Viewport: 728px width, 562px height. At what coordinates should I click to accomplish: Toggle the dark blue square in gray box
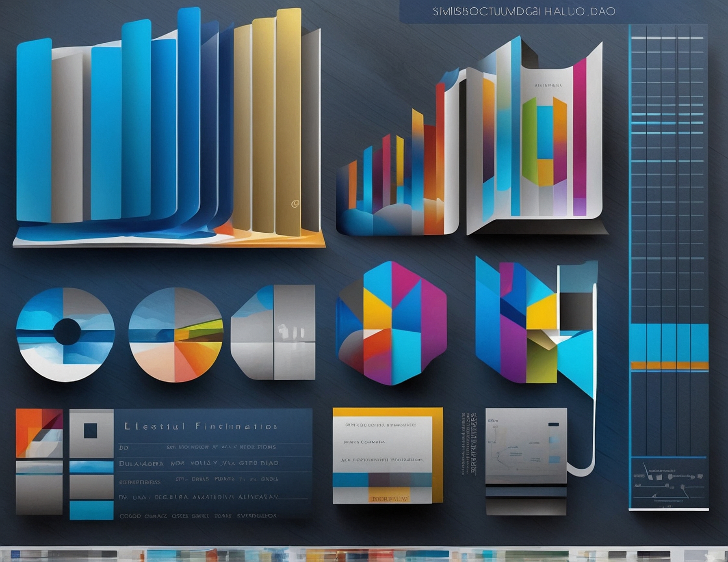pyautogui.click(x=90, y=430)
